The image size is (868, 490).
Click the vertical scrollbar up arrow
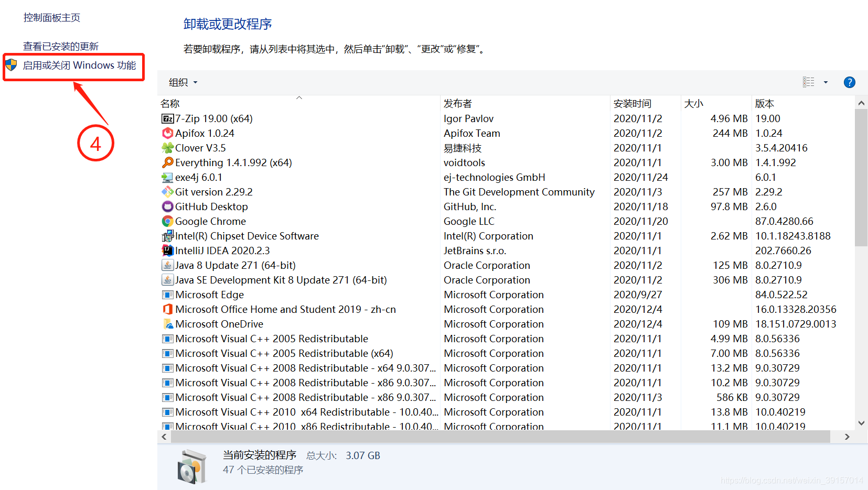(x=861, y=103)
